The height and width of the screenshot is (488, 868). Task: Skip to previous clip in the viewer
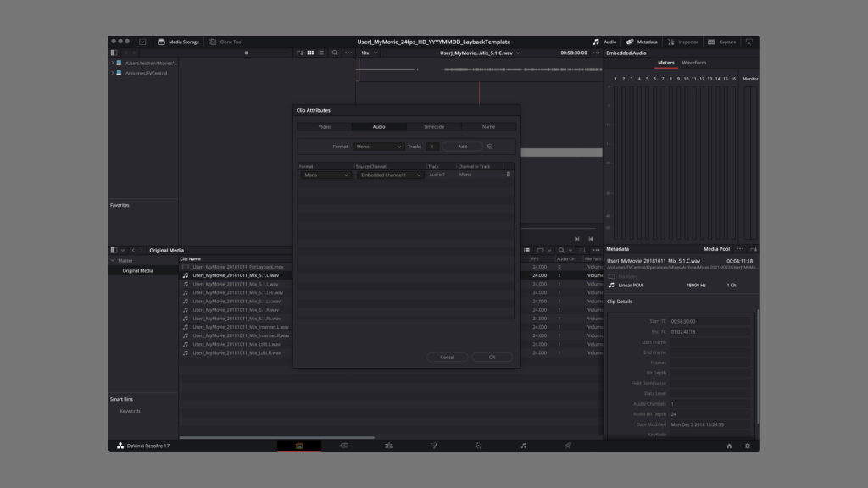591,239
